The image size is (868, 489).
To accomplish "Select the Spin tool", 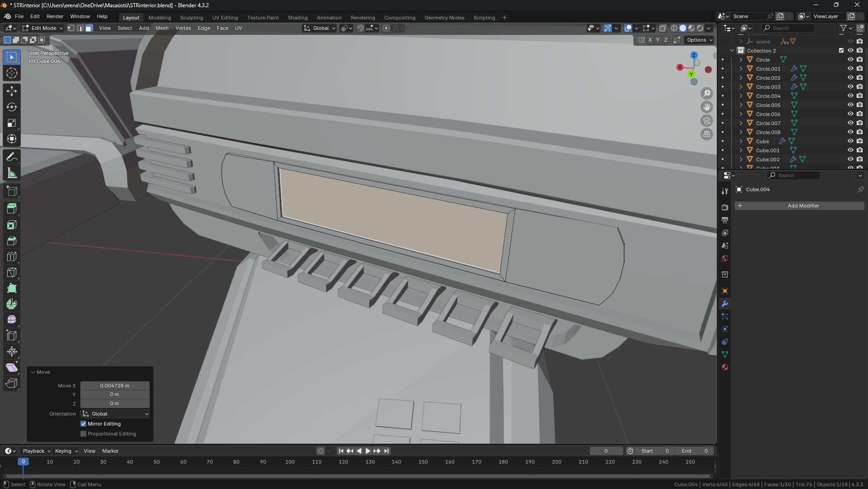I will 12,304.
